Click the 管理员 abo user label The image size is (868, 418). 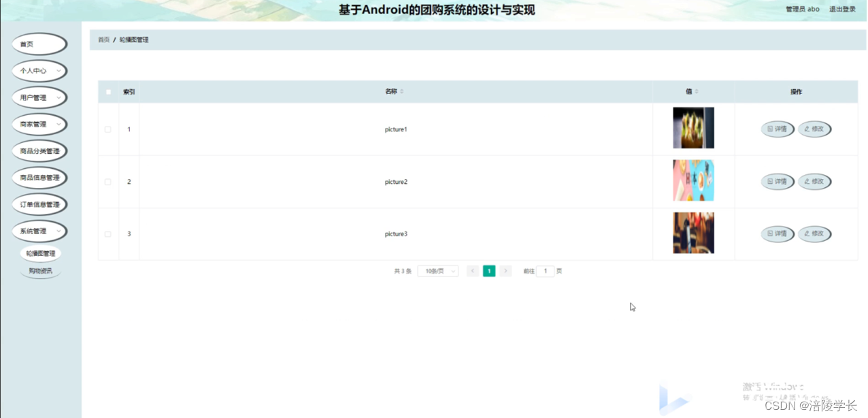click(803, 10)
